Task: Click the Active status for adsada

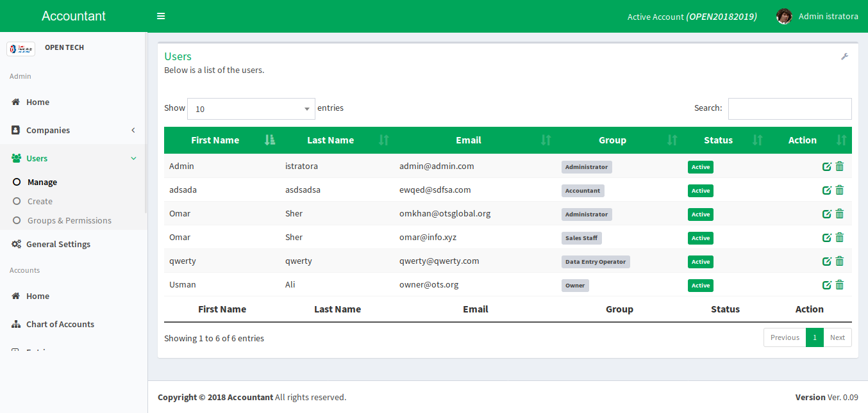Action: (x=701, y=191)
